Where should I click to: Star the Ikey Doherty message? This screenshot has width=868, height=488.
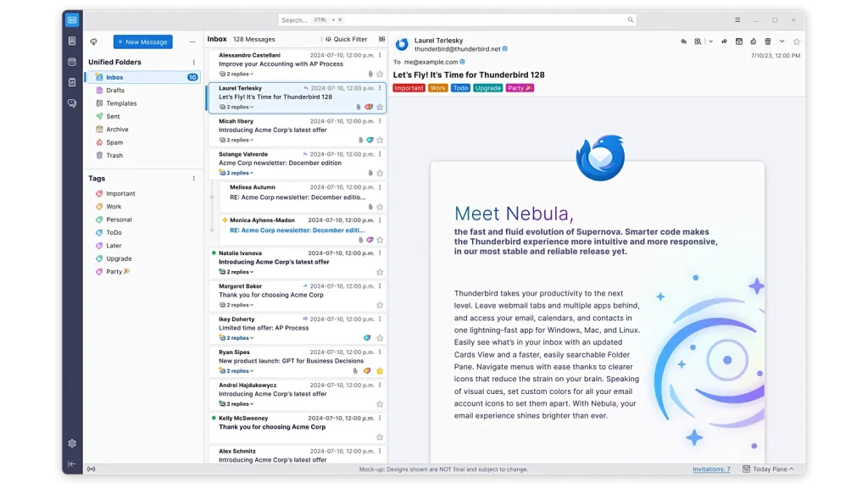pyautogui.click(x=380, y=338)
